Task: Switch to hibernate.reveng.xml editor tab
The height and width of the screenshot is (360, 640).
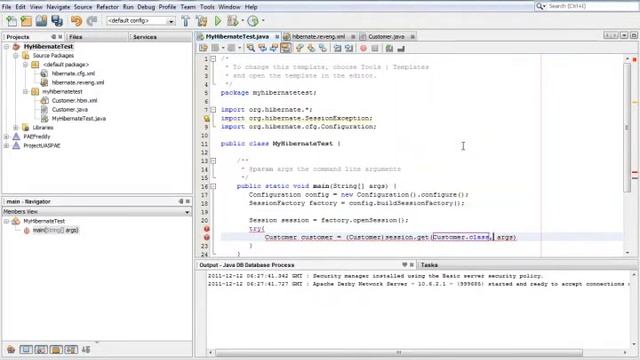Action: (x=318, y=37)
